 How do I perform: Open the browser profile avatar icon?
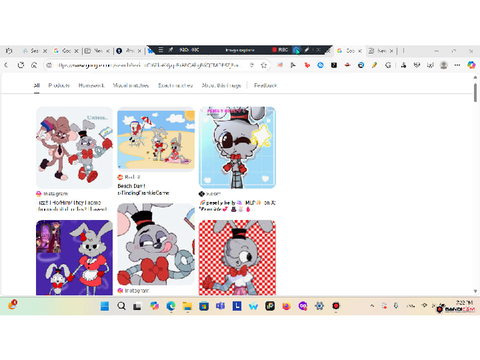[443, 65]
